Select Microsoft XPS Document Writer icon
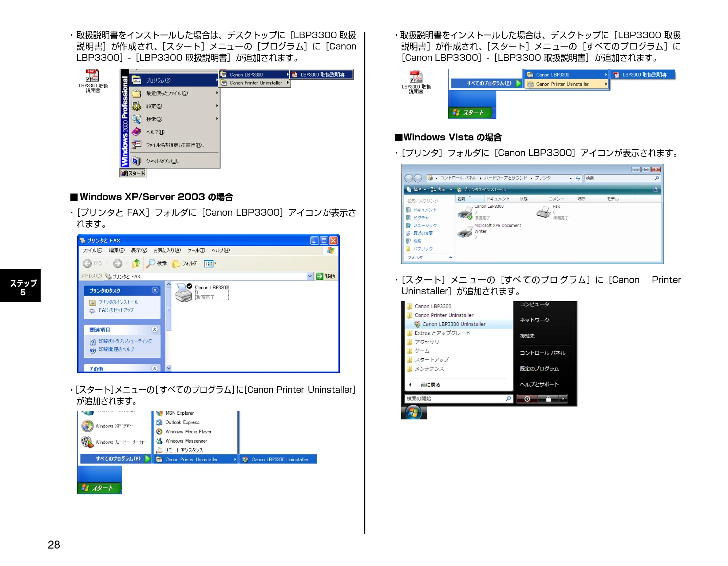Screen dimensions: 728x566 489,231
